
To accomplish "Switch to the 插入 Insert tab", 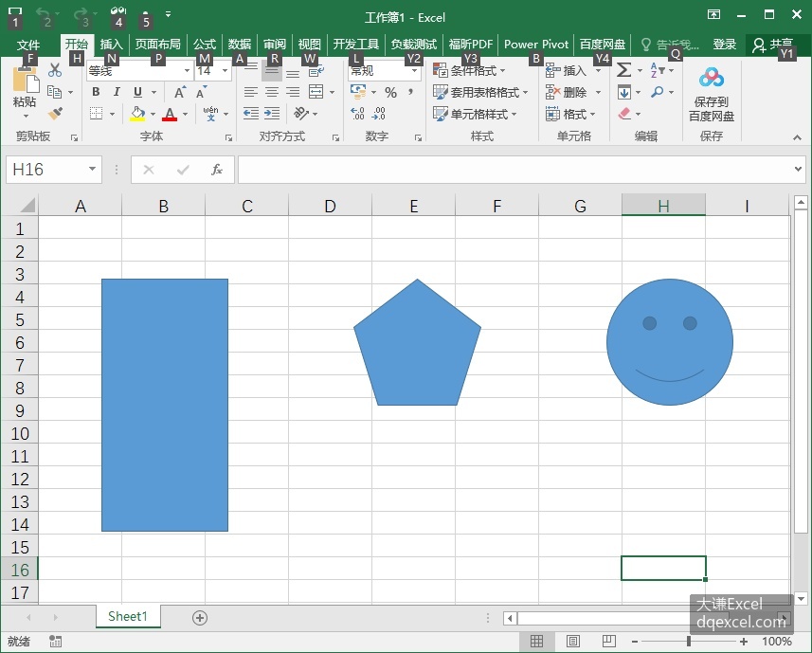I will point(112,45).
